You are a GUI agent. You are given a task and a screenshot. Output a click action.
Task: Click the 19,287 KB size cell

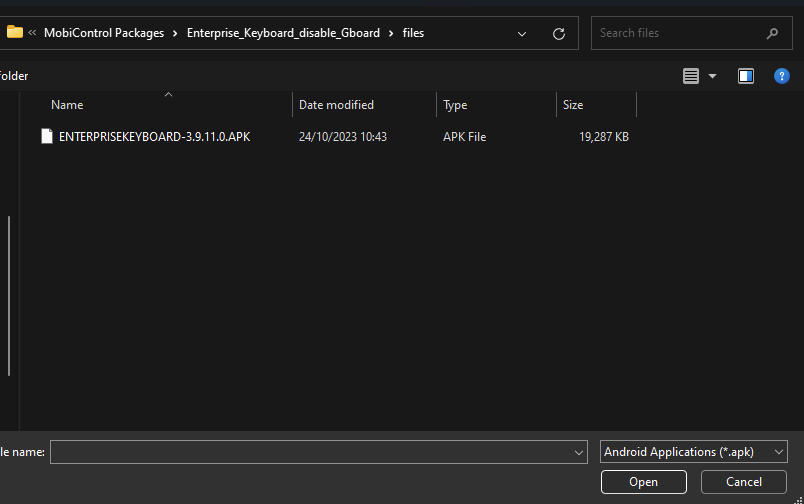point(604,137)
